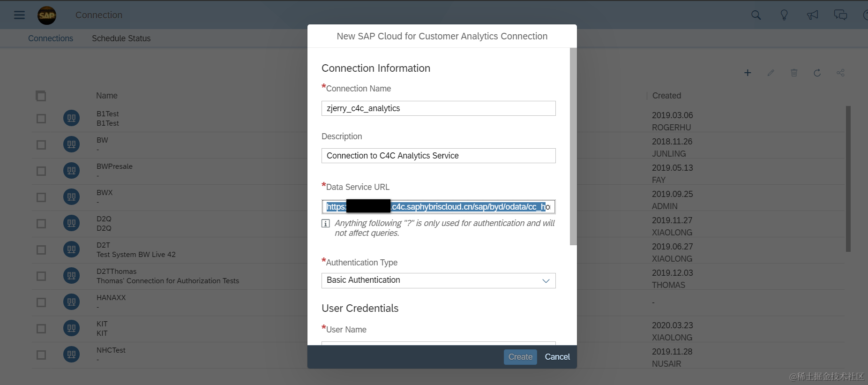Viewport: 868px width, 385px height.
Task: Cancel the new connection dialog
Action: (557, 357)
